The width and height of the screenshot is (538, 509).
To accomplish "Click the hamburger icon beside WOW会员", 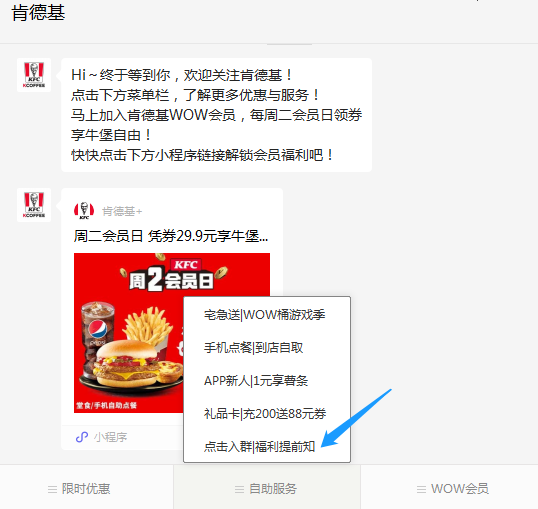I will [x=421, y=489].
